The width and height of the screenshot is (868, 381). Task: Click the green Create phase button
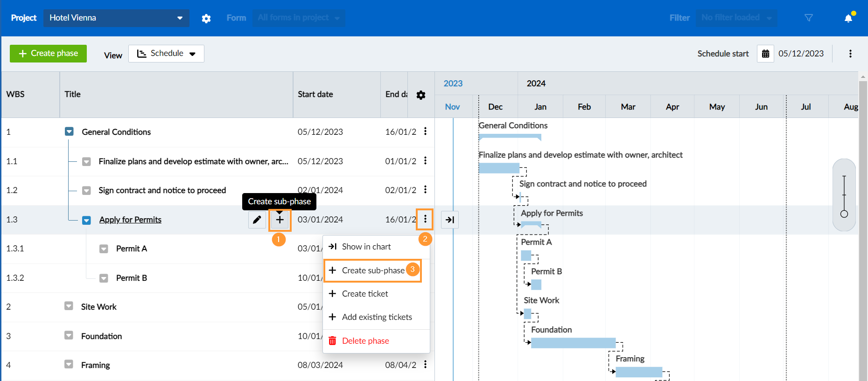point(48,54)
